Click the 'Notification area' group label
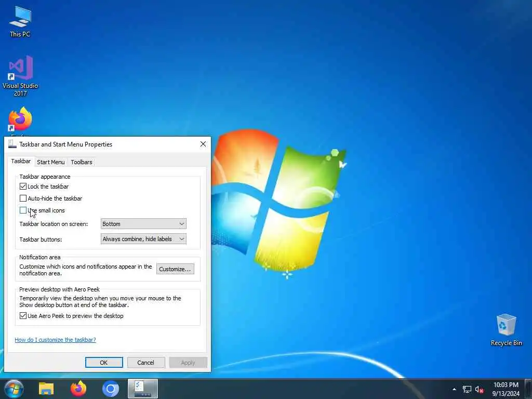Image resolution: width=532 pixels, height=399 pixels. 39,257
